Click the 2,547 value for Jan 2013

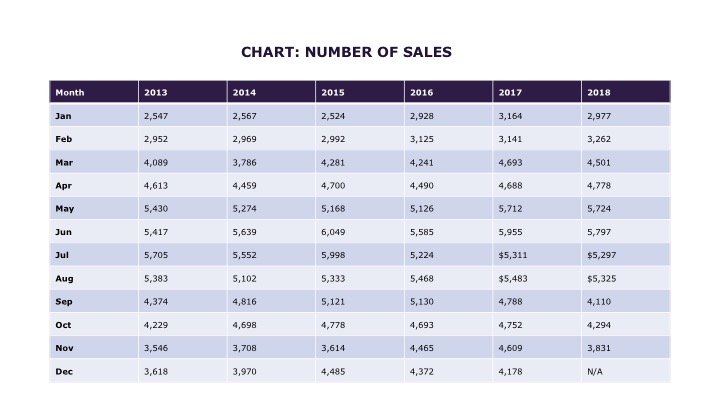156,116
